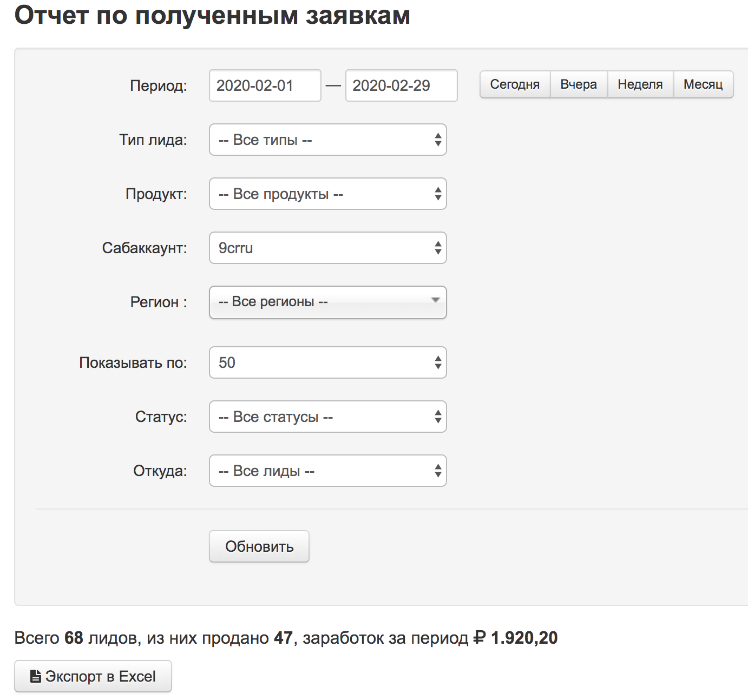
Task: Click the Сабаккаунт field label
Action: tap(145, 248)
